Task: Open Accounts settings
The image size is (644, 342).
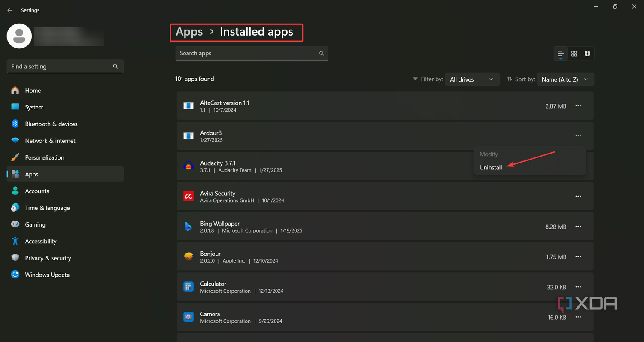Action: tap(65, 191)
